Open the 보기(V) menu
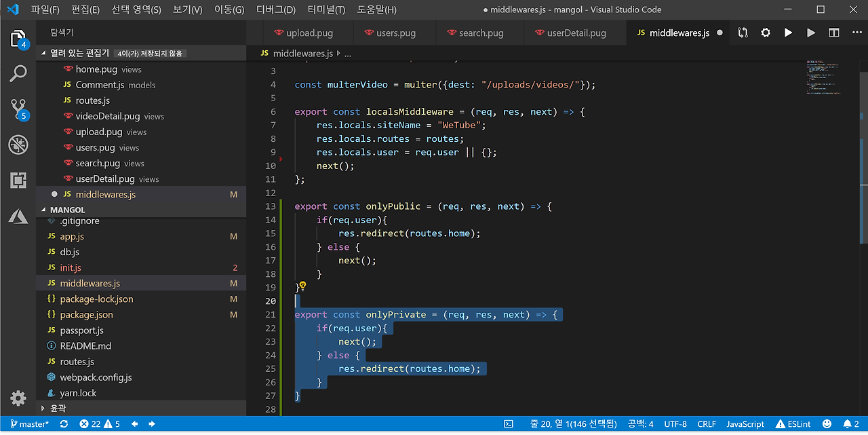 tap(188, 10)
